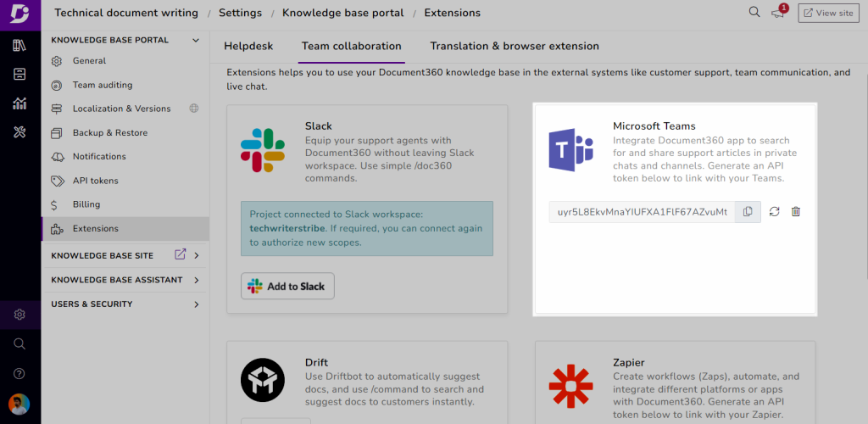Viewport: 868px width, 424px height.
Task: Open the Help question mark icon
Action: click(x=19, y=373)
